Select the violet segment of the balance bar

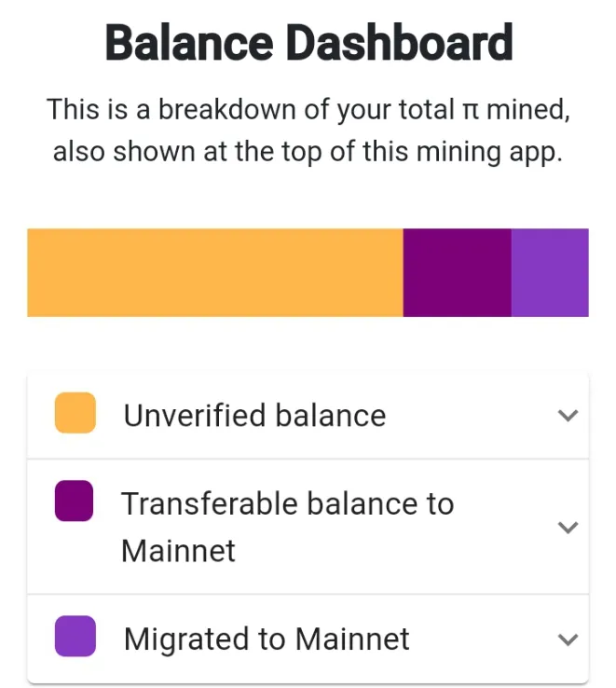(x=550, y=272)
